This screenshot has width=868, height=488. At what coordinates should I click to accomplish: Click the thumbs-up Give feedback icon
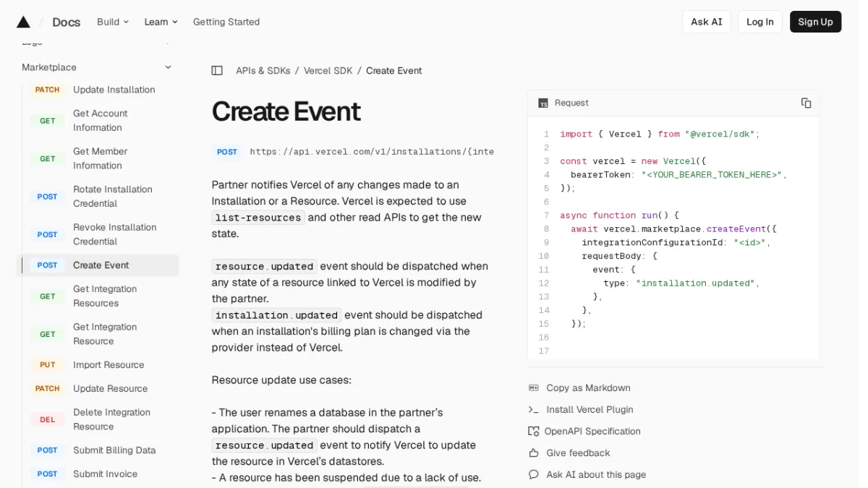(x=534, y=453)
